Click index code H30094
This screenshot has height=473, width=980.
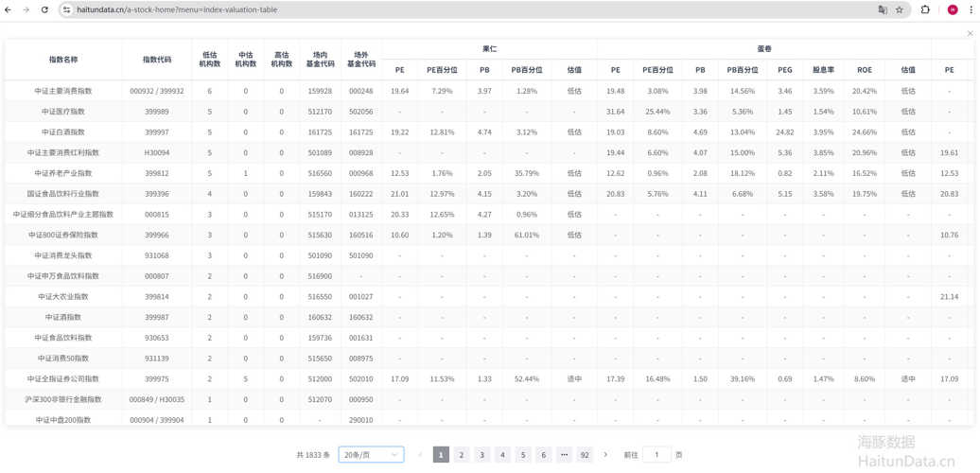pyautogui.click(x=157, y=152)
